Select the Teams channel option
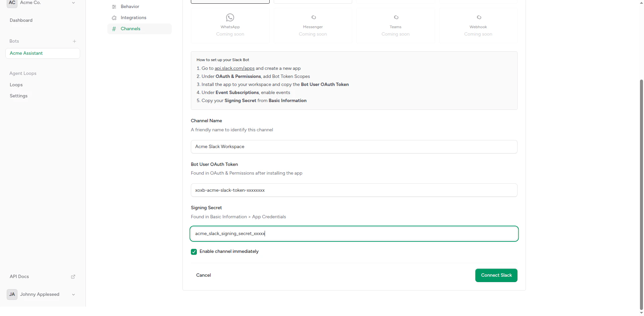 click(x=395, y=26)
